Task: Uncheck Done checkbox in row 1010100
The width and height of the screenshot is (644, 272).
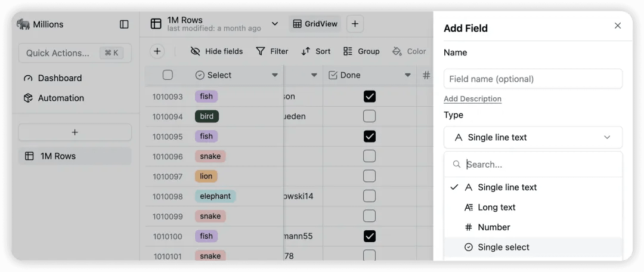Action: point(370,236)
